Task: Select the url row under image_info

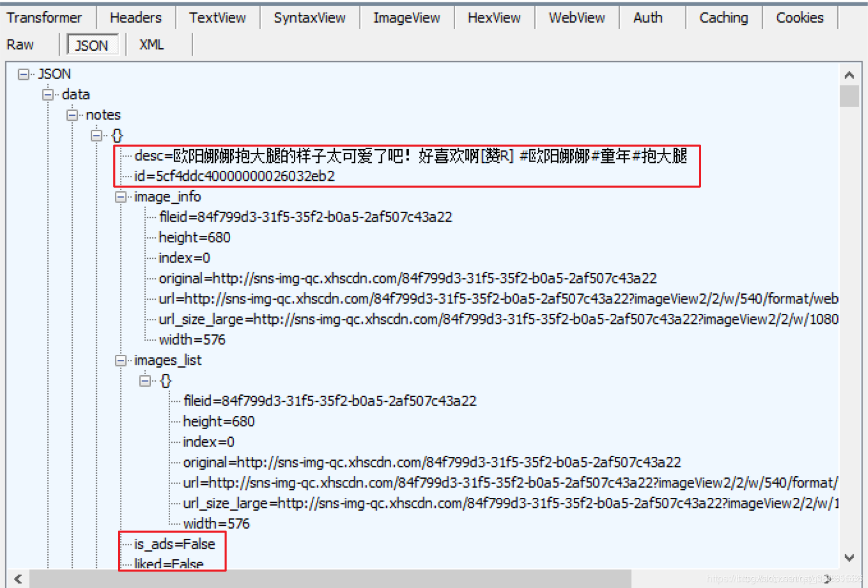Action: coord(498,299)
